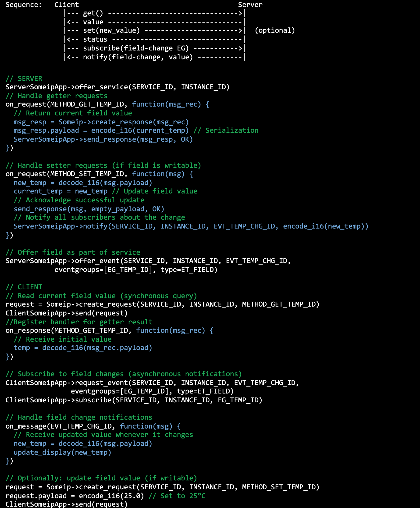
Task: Click the '// Handle getter requests' comment
Action: pyautogui.click(x=56, y=96)
